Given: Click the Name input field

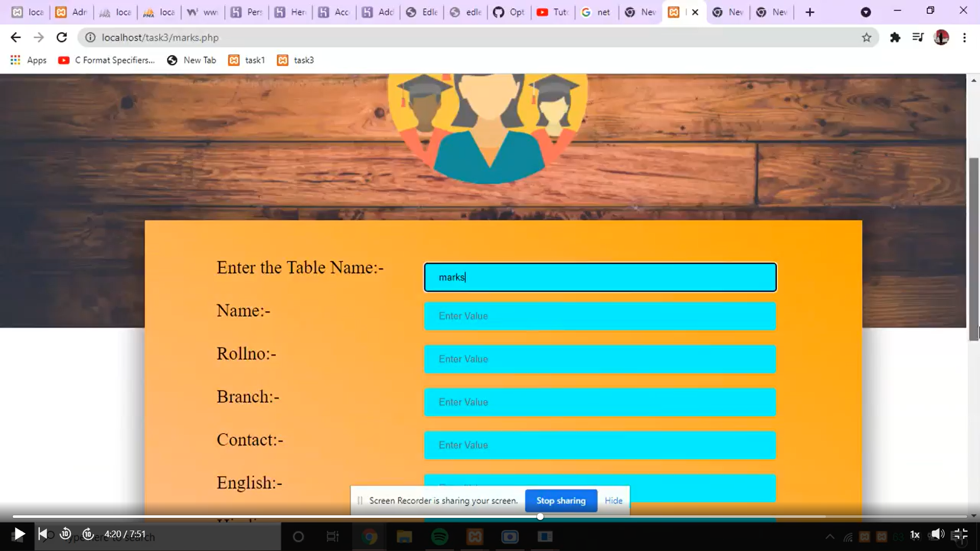Looking at the screenshot, I should [600, 316].
